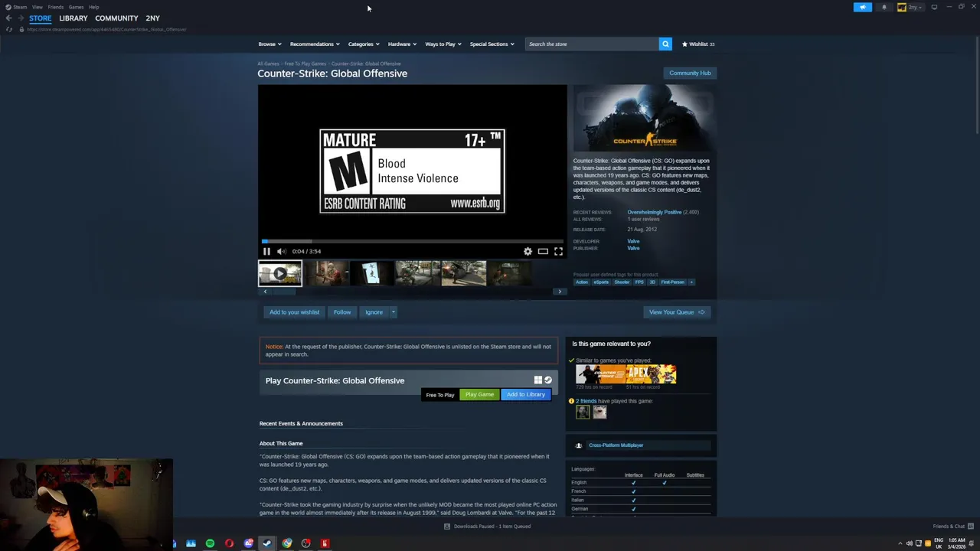The image size is (980, 551).
Task: Open the Friends menu
Action: (55, 7)
